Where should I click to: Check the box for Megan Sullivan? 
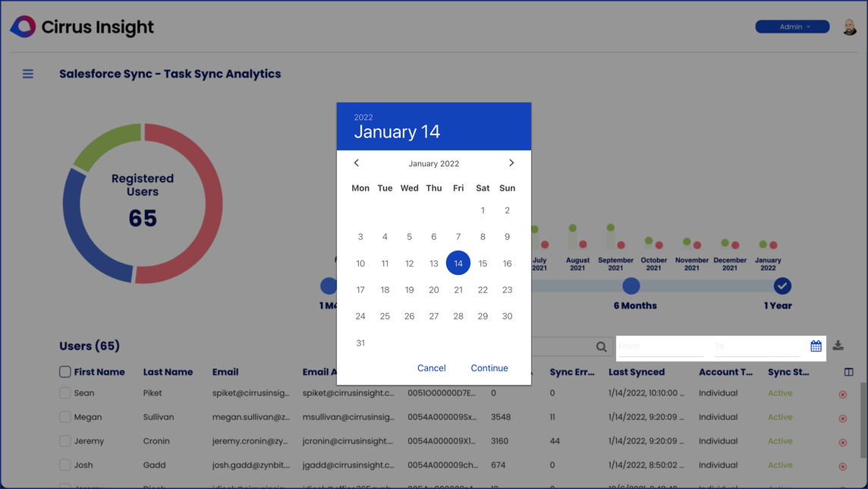tap(64, 417)
